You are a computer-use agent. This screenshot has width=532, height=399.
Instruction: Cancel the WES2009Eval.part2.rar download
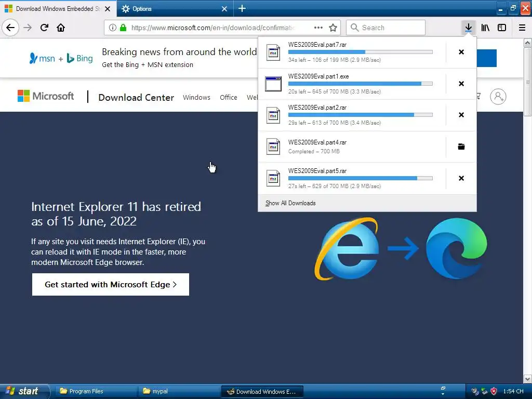pos(461,115)
